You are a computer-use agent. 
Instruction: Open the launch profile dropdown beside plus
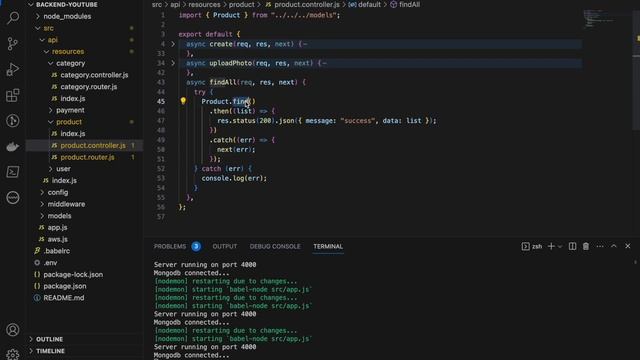[x=560, y=247]
